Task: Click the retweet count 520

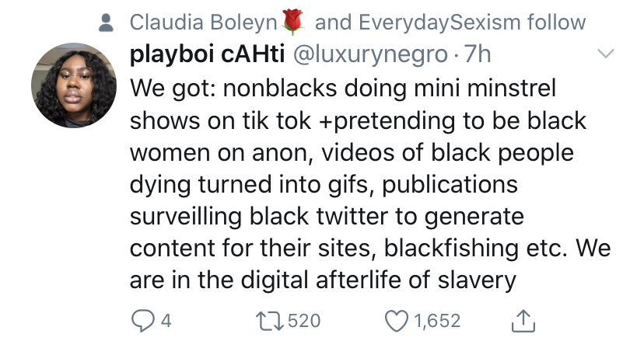Action: coord(304,321)
